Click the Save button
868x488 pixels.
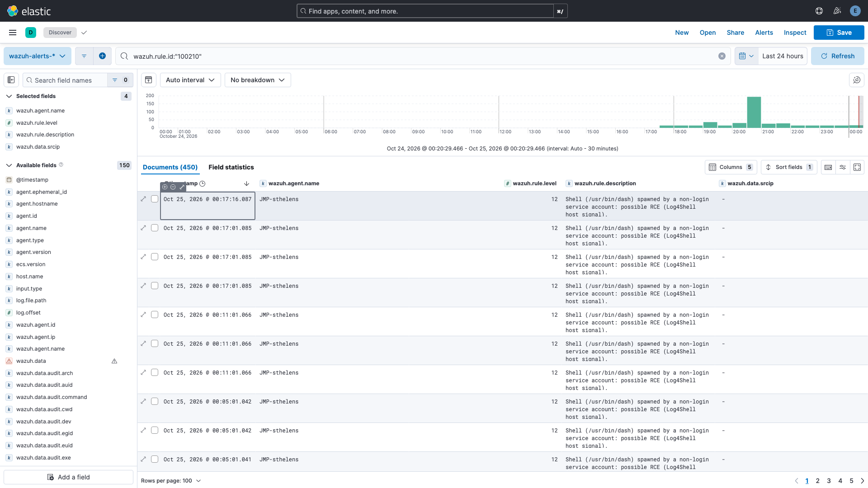pyautogui.click(x=839, y=33)
